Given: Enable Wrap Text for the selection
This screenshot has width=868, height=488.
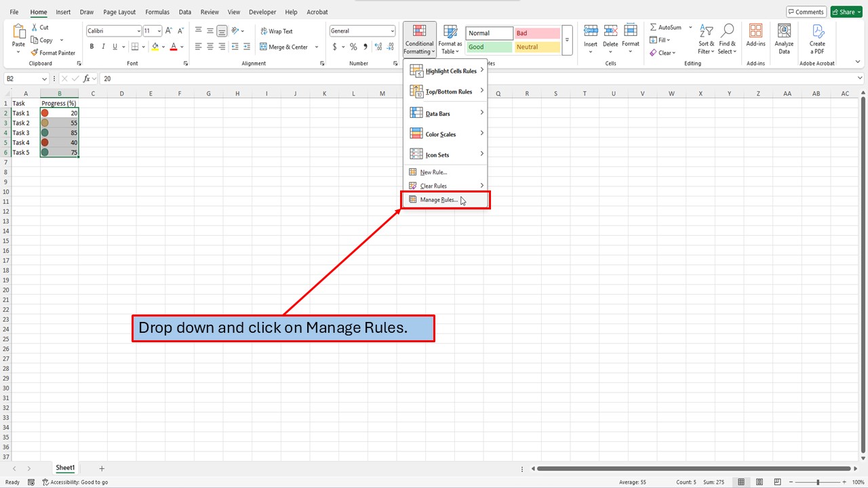Looking at the screenshot, I should pos(275,30).
